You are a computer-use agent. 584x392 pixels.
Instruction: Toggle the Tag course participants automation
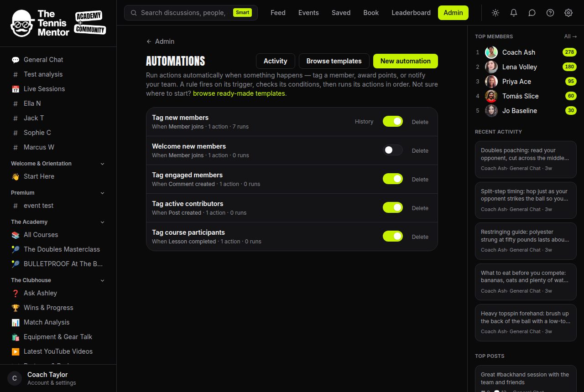click(393, 236)
